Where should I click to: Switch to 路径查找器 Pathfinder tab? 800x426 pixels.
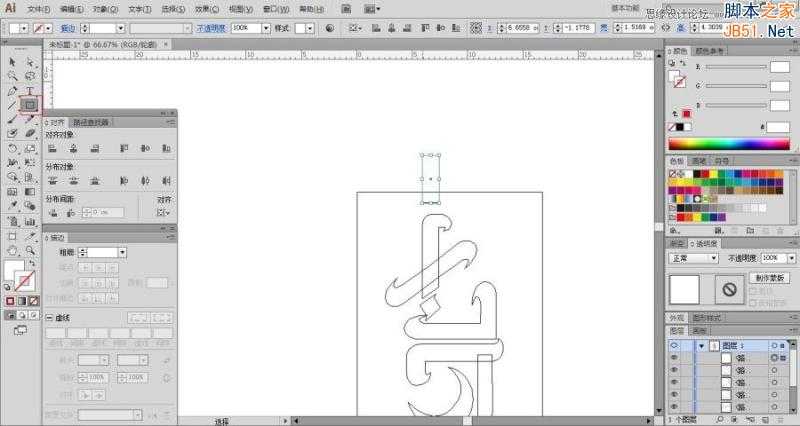click(91, 122)
